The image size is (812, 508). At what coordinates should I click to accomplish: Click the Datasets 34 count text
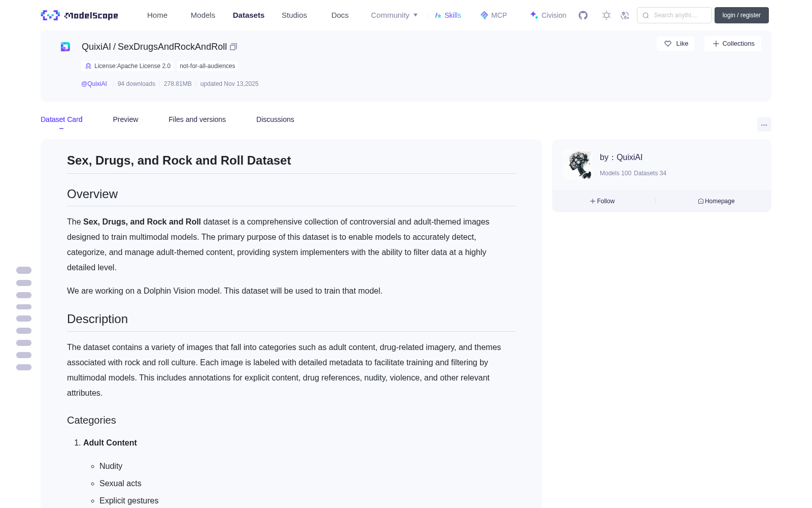pyautogui.click(x=650, y=173)
